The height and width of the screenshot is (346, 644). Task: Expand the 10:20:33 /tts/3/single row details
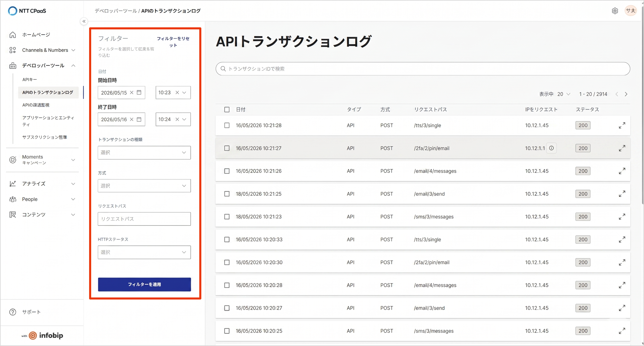pos(622,239)
